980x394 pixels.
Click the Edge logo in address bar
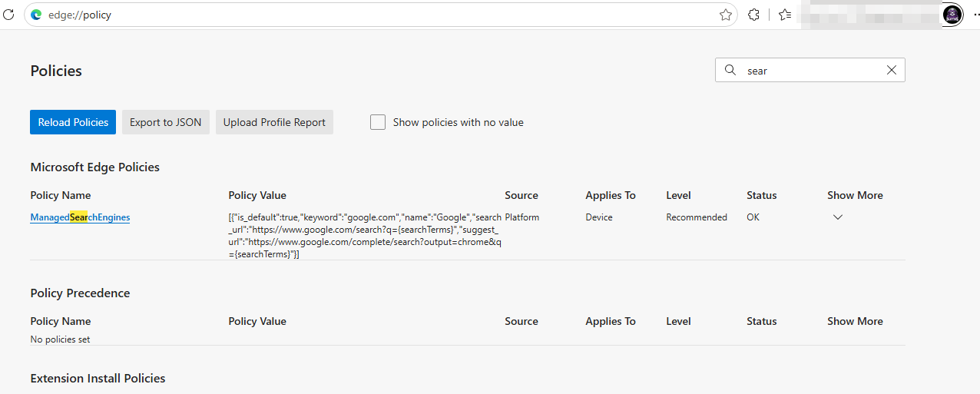tap(36, 15)
